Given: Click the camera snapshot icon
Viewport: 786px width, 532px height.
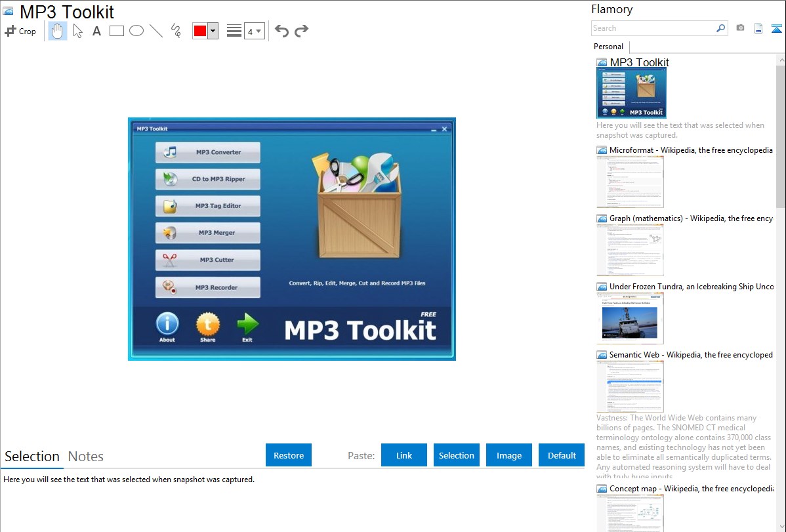Looking at the screenshot, I should 740,28.
